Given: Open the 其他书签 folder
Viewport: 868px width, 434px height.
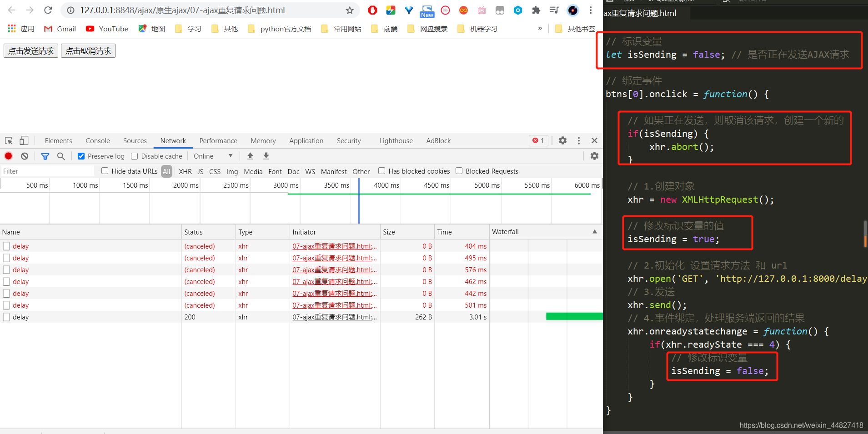Looking at the screenshot, I should point(575,29).
